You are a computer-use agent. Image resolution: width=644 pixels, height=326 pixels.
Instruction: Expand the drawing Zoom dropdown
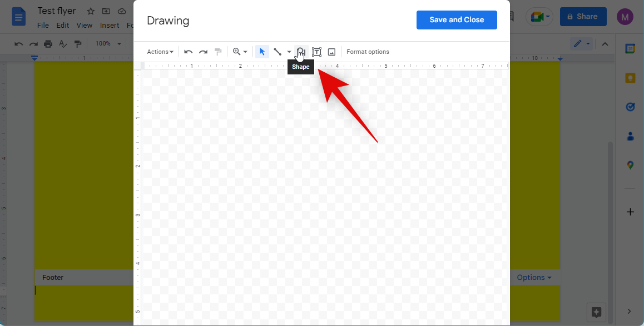click(x=240, y=52)
